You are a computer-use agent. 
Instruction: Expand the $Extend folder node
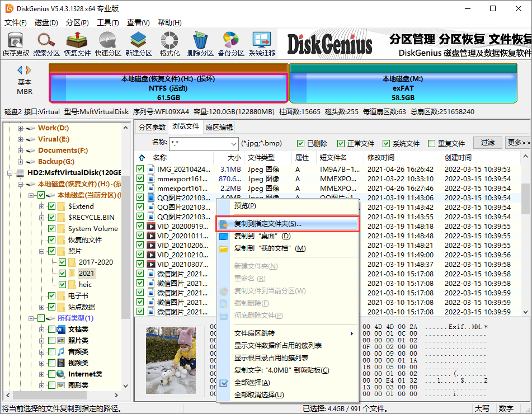(x=41, y=206)
